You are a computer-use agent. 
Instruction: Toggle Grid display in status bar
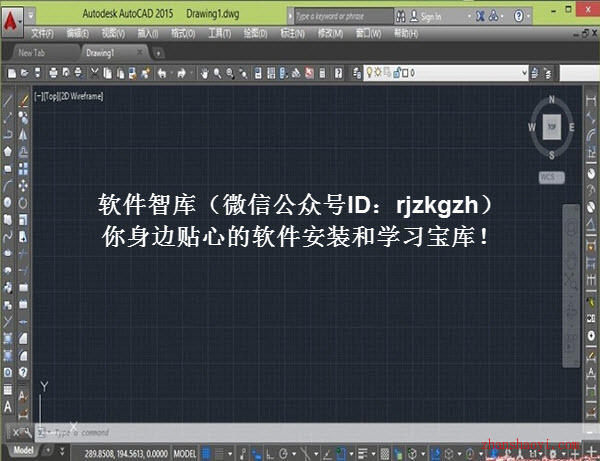click(206, 454)
